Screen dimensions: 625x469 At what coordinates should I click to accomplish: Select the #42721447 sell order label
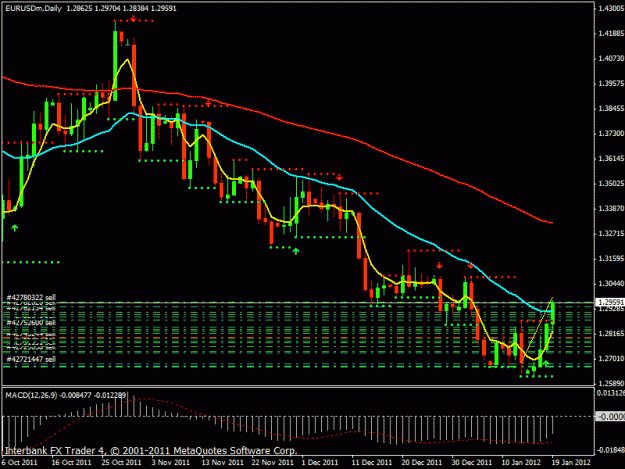pos(31,359)
